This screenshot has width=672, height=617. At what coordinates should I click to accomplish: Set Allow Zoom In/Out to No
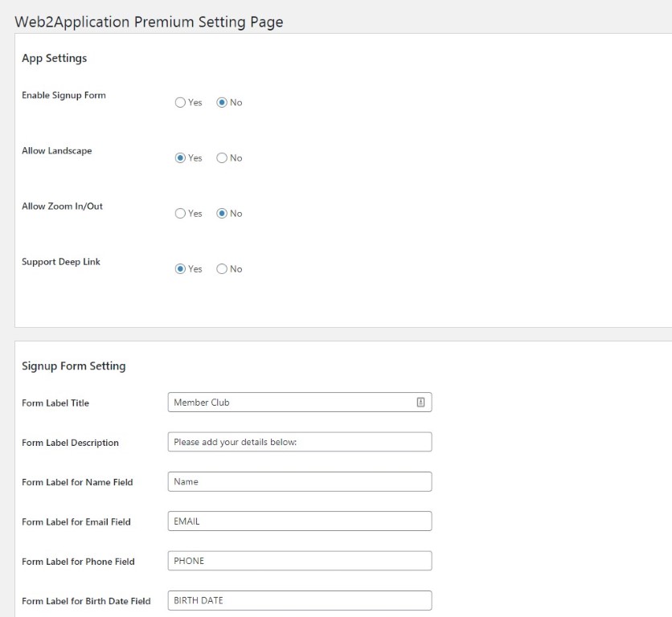coord(222,214)
